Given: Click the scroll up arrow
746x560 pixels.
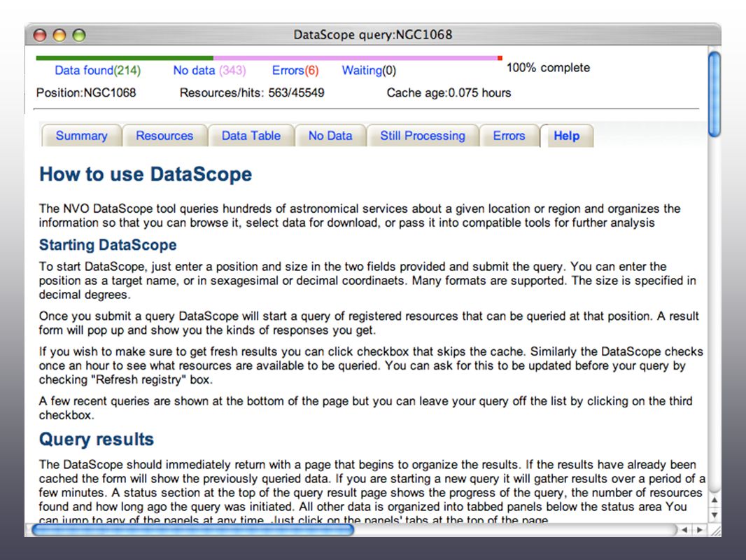Looking at the screenshot, I should tap(714, 500).
